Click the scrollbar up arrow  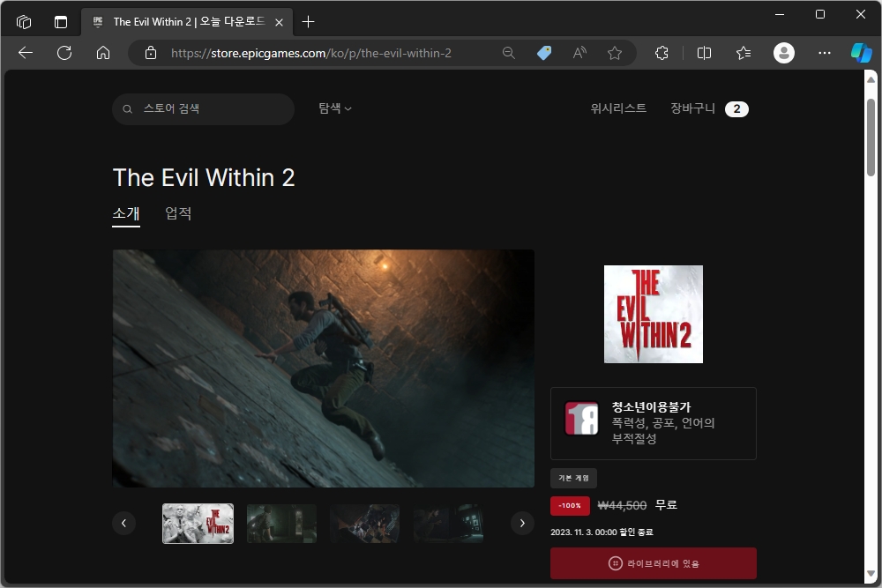click(x=871, y=80)
